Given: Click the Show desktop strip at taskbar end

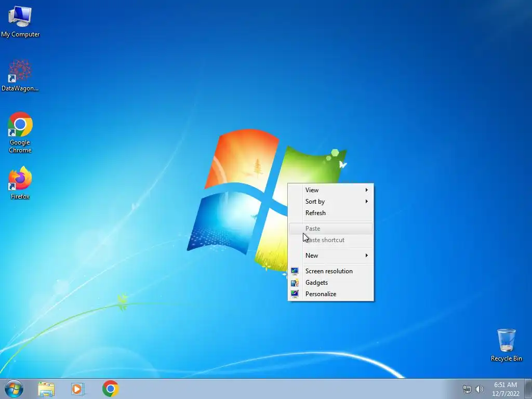Looking at the screenshot, I should pos(528,389).
